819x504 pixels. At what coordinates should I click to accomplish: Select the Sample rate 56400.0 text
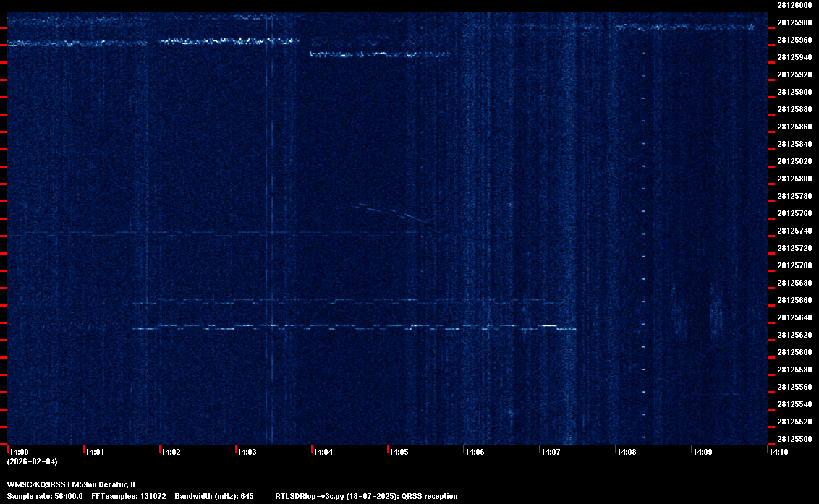point(45,496)
